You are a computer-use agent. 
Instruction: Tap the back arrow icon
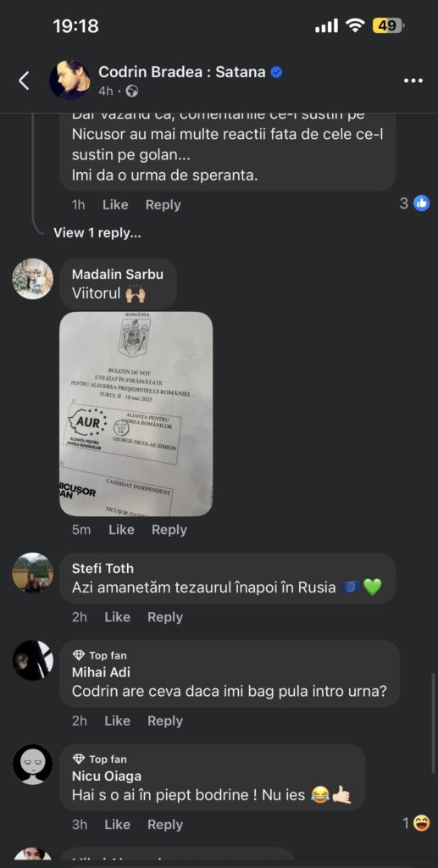[24, 81]
